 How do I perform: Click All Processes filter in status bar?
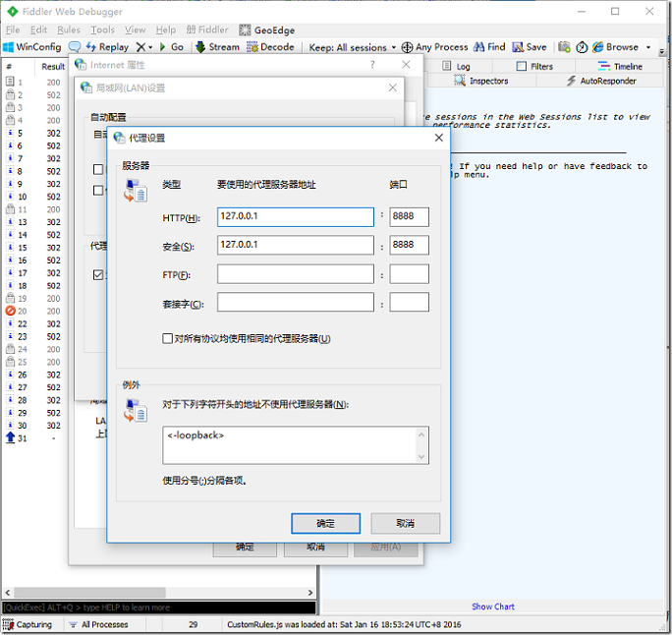98,625
